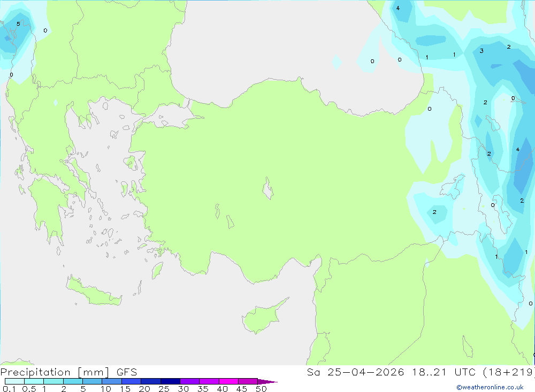Click the legend label '10'
535x392 pixels.
(x=105, y=389)
